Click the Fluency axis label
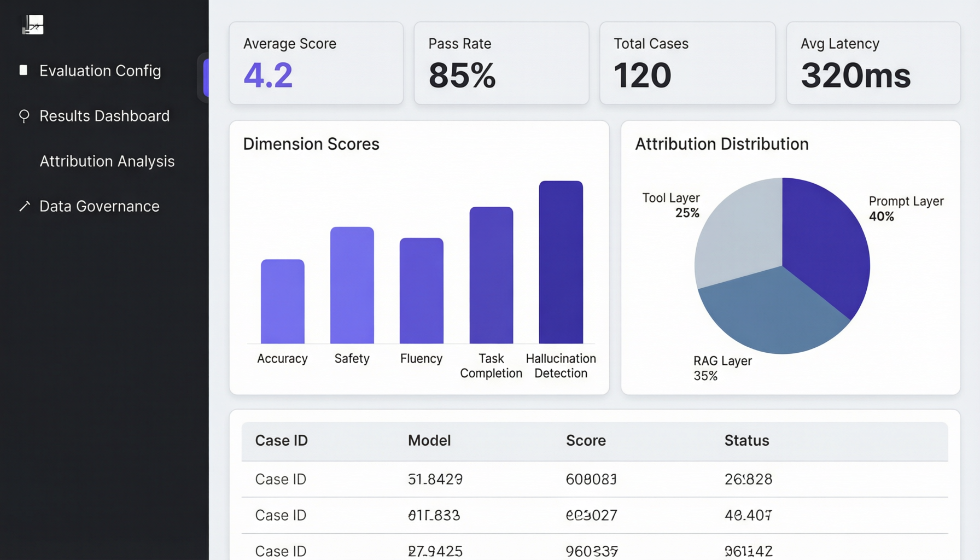 coord(421,359)
